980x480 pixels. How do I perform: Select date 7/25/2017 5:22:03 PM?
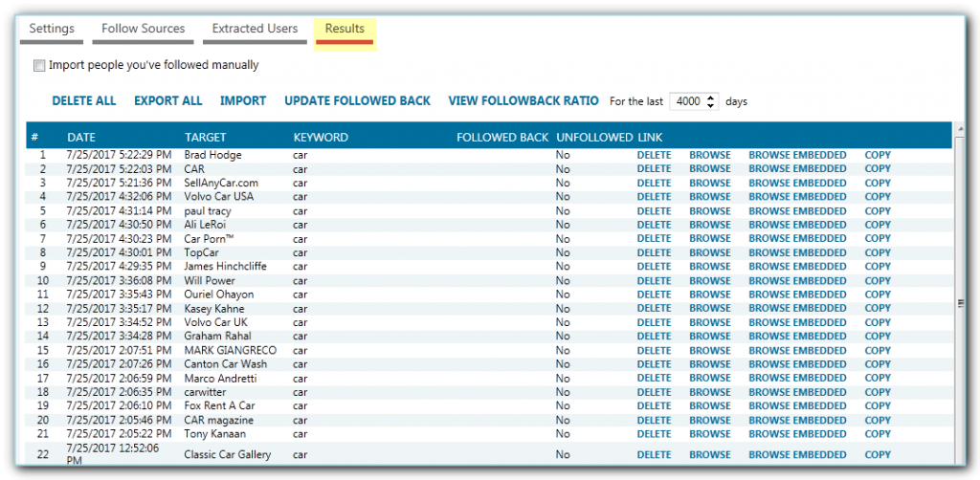(x=119, y=168)
